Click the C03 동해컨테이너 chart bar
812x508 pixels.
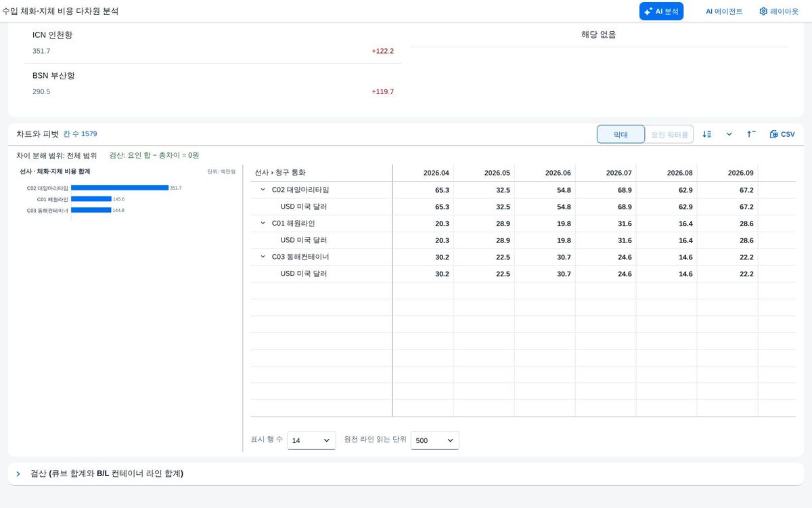[91, 210]
